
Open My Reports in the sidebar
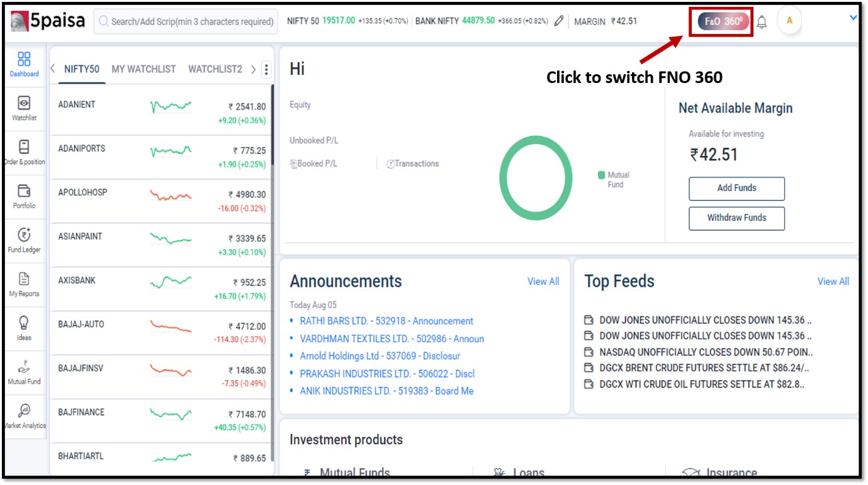[x=24, y=285]
